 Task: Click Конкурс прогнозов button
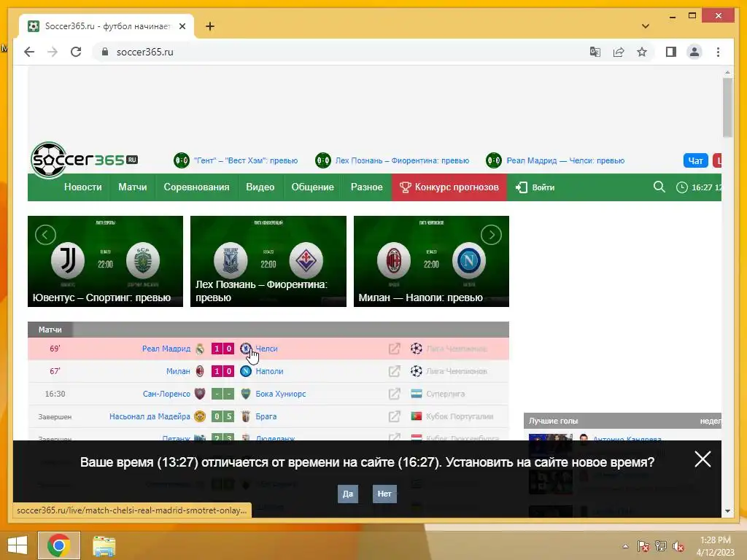[449, 187]
